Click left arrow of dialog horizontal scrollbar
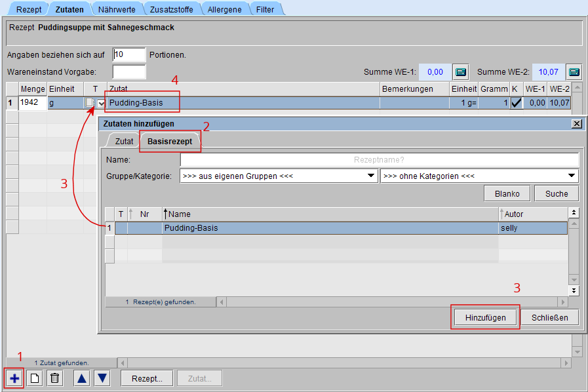 [x=222, y=302]
